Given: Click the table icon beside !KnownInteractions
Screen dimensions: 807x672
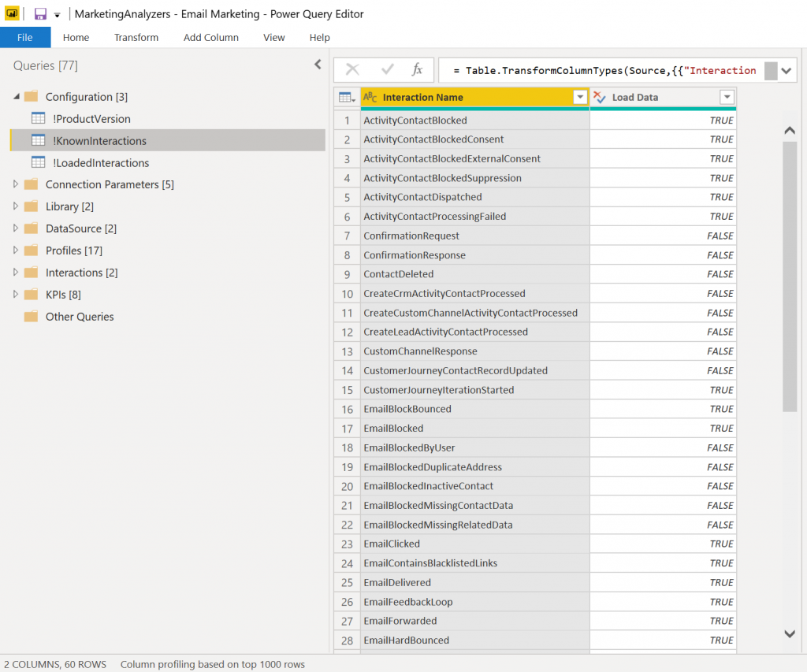Looking at the screenshot, I should tap(39, 140).
